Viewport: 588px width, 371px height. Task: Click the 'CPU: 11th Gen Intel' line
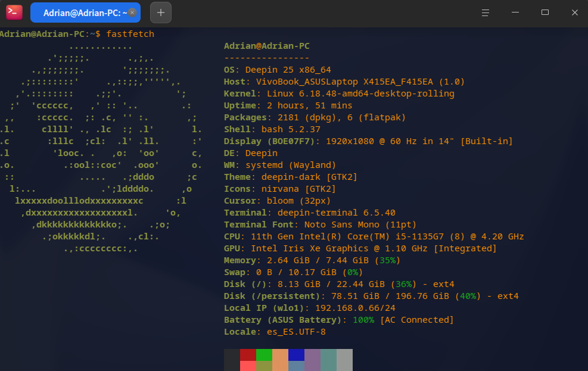pos(374,236)
